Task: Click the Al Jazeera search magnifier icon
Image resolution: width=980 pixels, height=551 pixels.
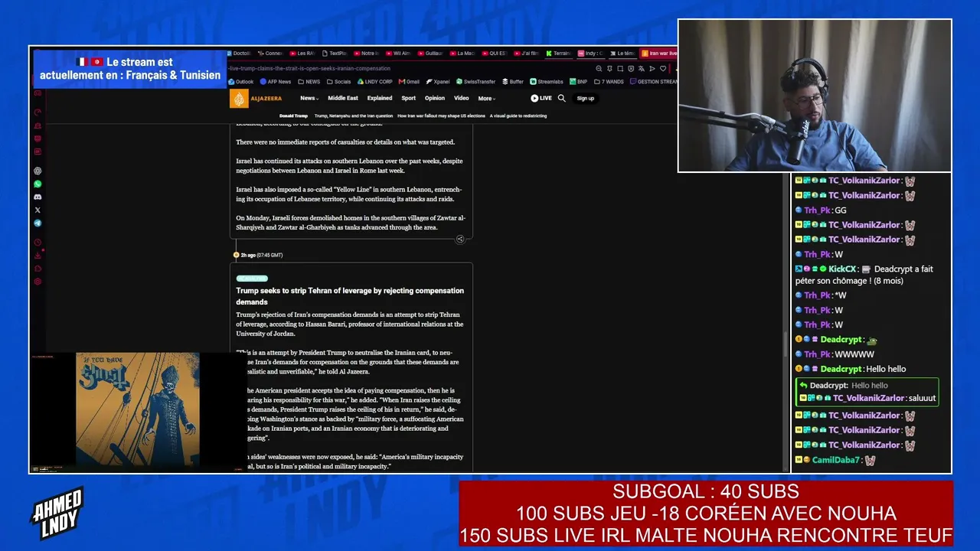Action: [x=561, y=98]
